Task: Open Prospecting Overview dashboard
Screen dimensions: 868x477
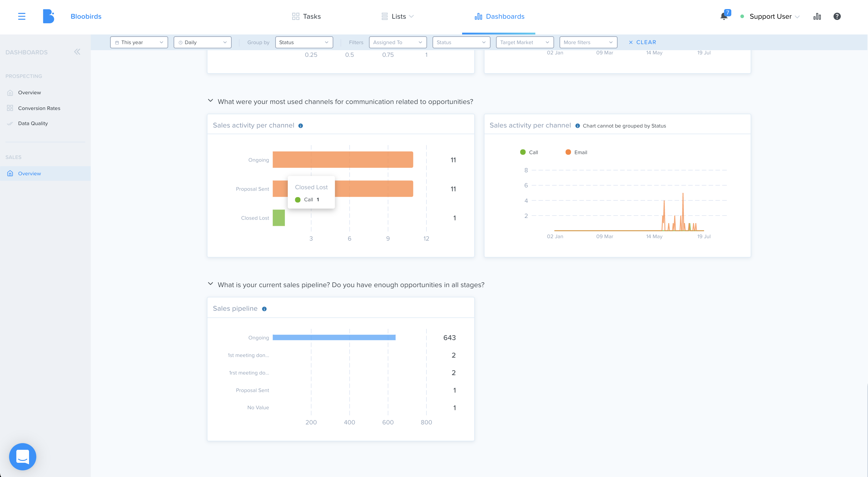Action: click(29, 92)
